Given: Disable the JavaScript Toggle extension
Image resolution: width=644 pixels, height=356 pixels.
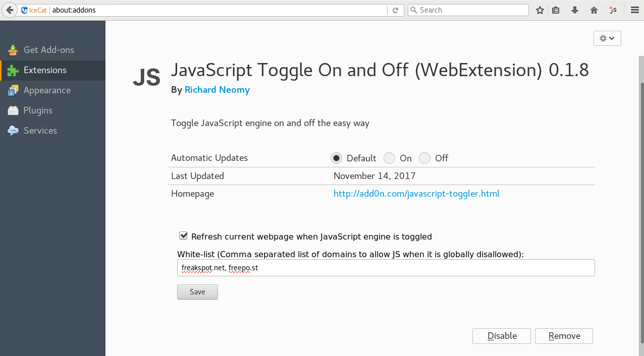Looking at the screenshot, I should 502,336.
